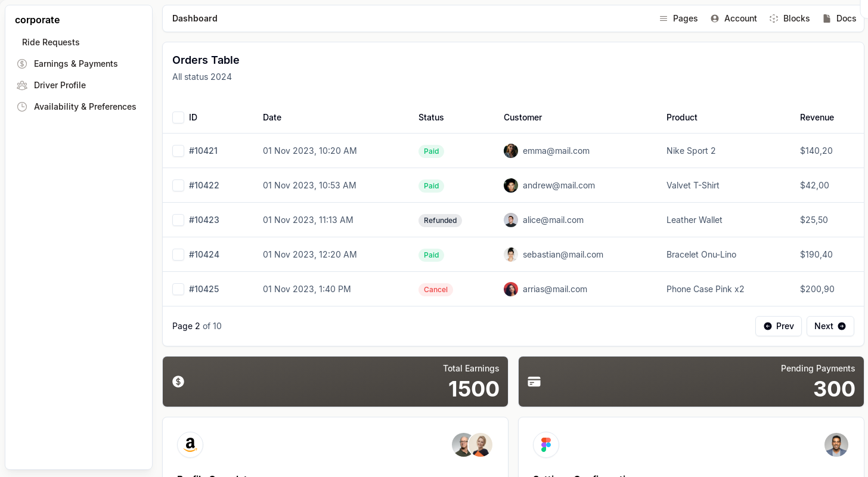Click the clock icon beside Availability & Preferences

[x=22, y=107]
